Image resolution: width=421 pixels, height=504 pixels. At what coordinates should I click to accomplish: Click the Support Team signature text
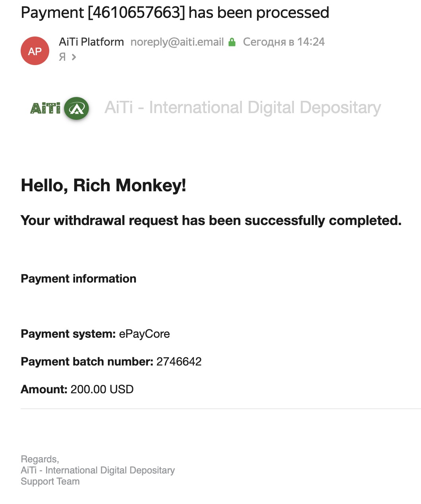50,481
